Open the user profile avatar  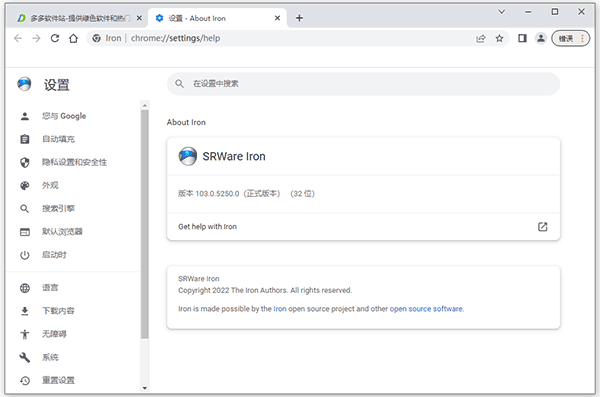[541, 38]
